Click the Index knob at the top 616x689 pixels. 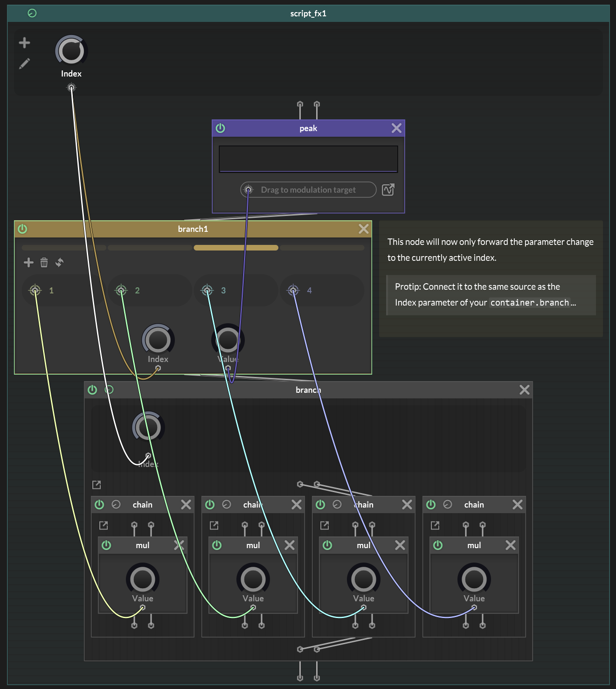coord(71,51)
